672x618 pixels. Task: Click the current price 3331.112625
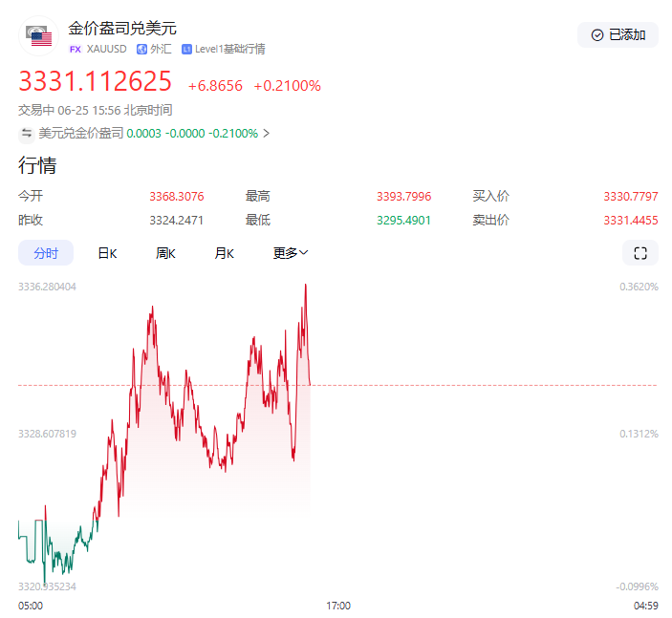pyautogui.click(x=96, y=81)
